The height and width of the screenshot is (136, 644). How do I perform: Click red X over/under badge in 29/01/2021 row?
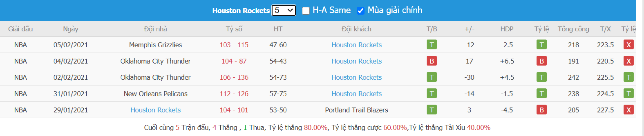(x=628, y=110)
